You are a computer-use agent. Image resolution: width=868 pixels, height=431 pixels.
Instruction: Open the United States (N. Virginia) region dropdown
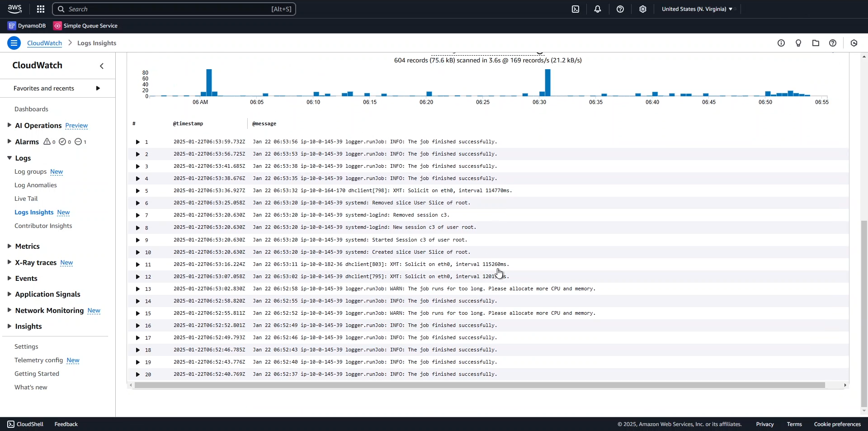point(697,9)
